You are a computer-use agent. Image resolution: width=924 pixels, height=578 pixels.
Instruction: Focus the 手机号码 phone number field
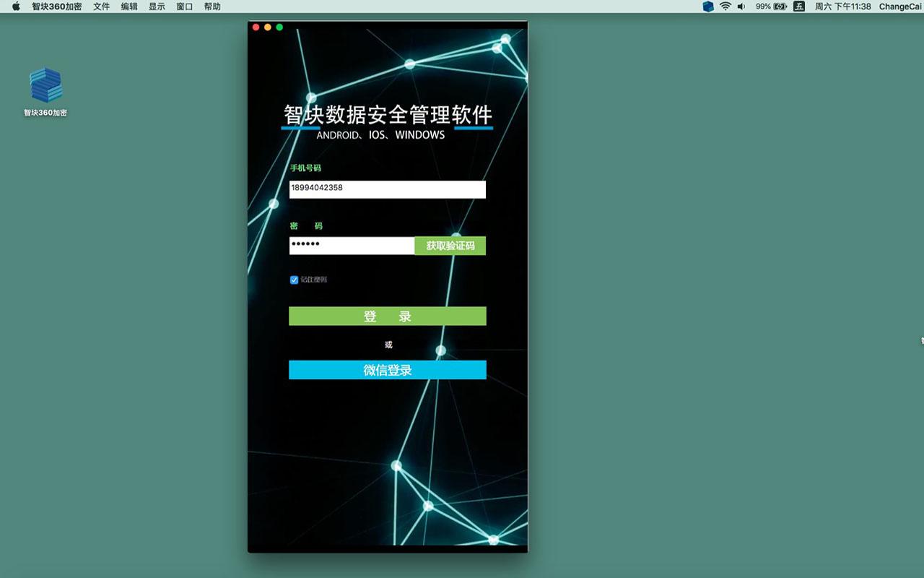pos(388,189)
